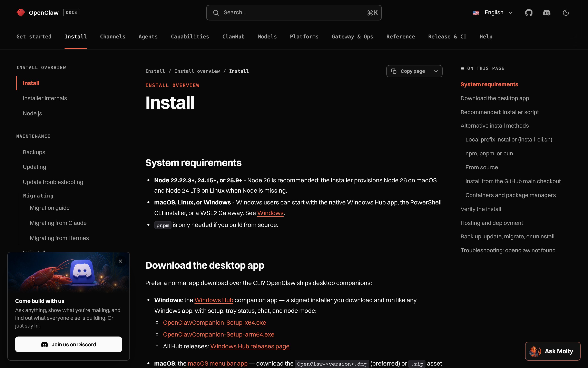The width and height of the screenshot is (588, 368).
Task: Select Install in the sidebar
Action: tap(31, 83)
